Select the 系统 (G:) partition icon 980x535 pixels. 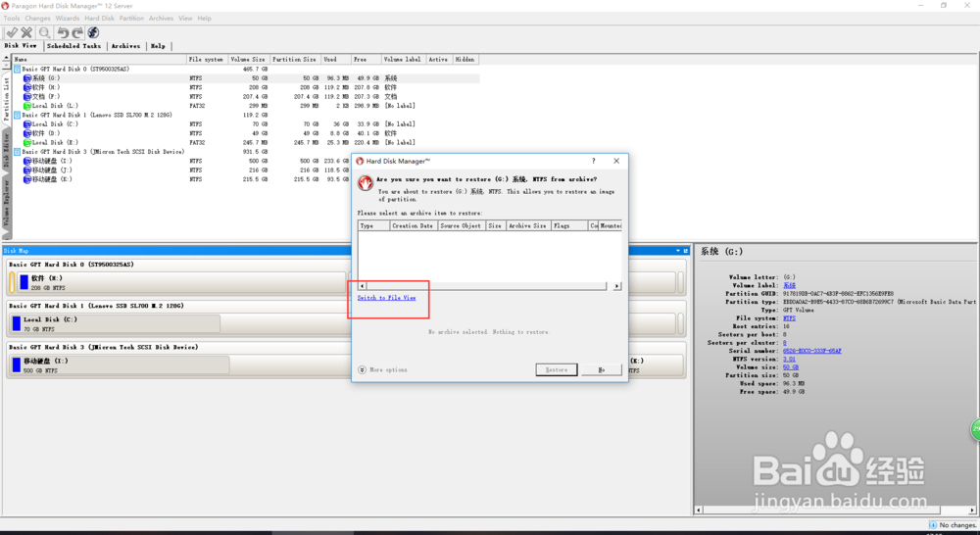27,78
